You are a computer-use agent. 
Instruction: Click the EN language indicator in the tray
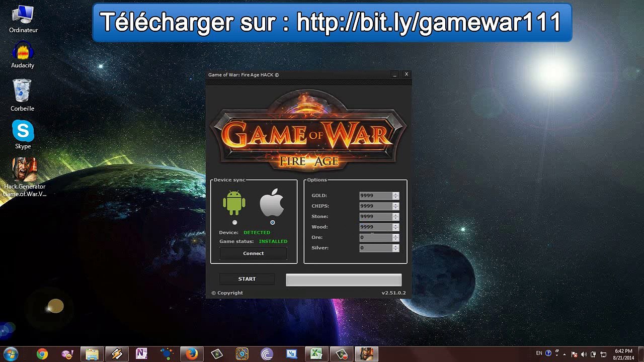coord(539,353)
